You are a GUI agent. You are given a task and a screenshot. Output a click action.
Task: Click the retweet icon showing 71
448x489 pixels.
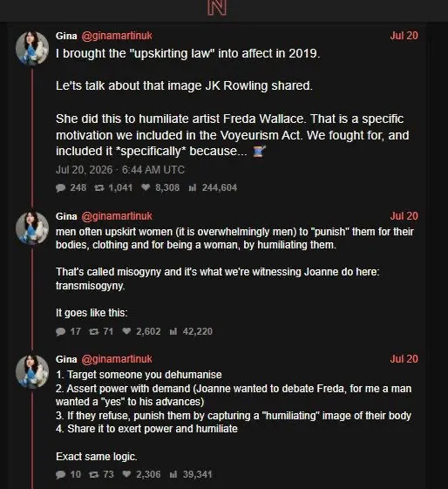click(94, 331)
